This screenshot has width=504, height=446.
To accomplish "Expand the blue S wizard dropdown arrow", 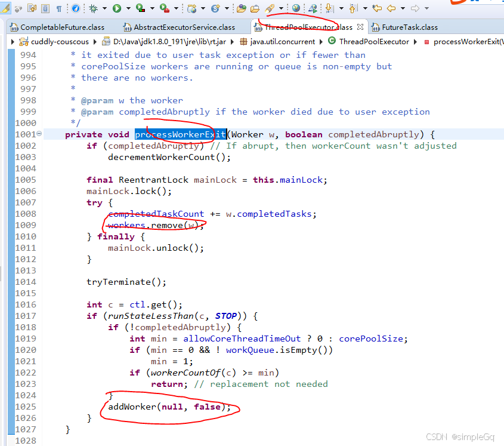I will 227,8.
